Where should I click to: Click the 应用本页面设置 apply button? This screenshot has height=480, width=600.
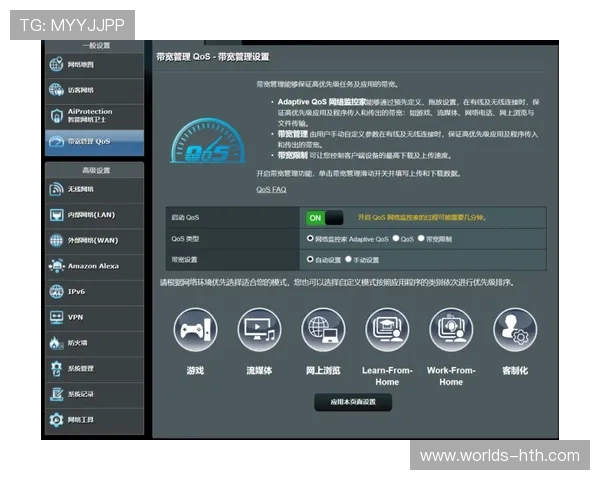point(353,402)
